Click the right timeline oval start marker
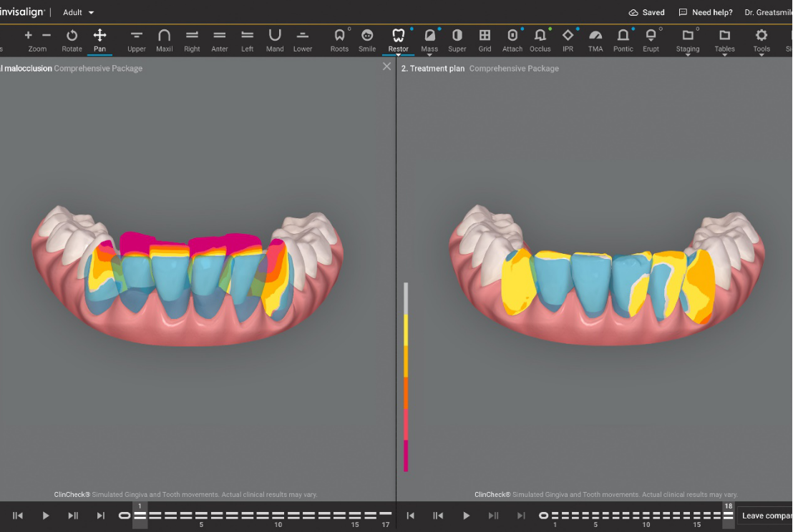Image resolution: width=793 pixels, height=532 pixels. point(544,516)
